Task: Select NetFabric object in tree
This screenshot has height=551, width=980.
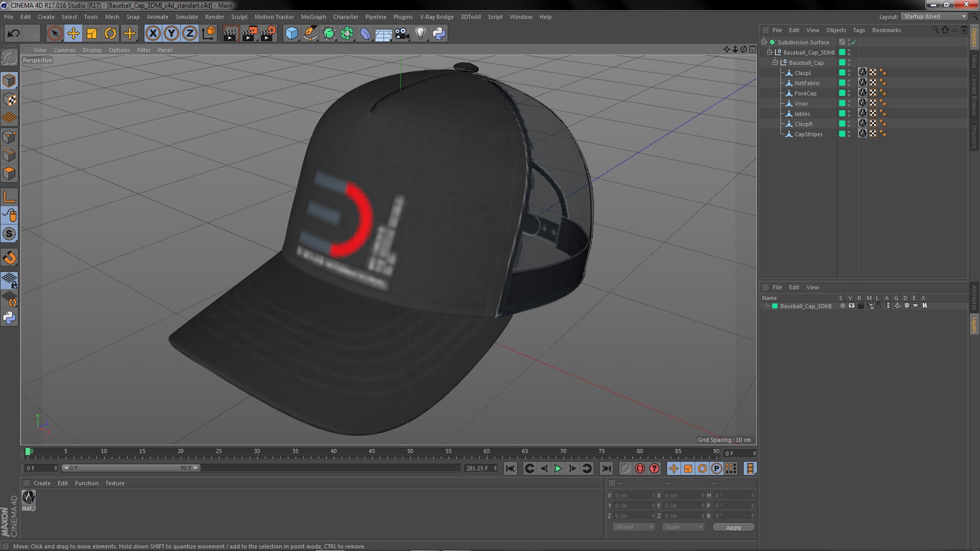Action: (807, 83)
